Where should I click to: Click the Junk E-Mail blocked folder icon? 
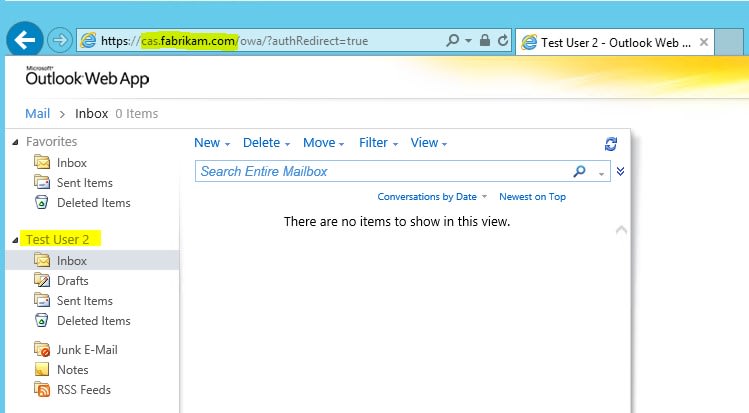click(x=42, y=349)
